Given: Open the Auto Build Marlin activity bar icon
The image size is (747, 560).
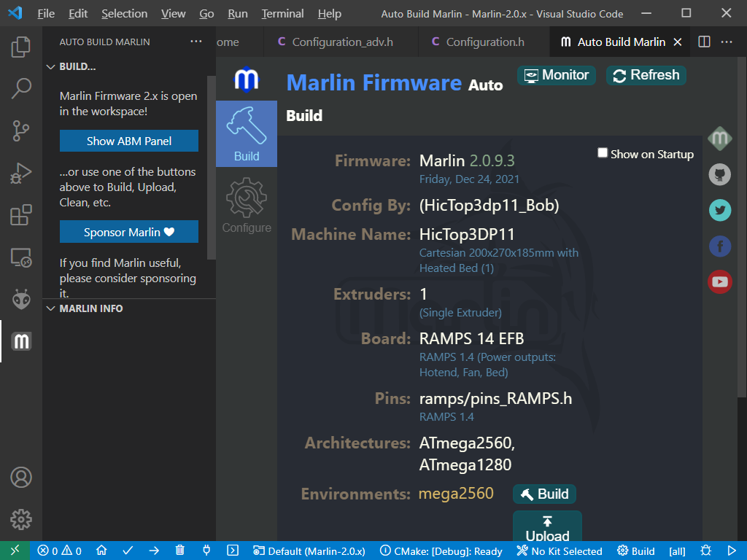Looking at the screenshot, I should (x=21, y=341).
